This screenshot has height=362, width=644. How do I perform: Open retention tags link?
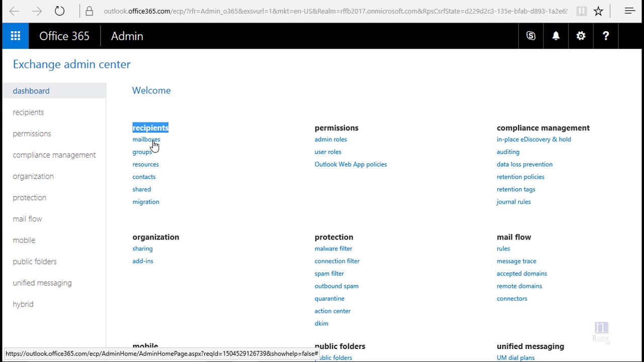pyautogui.click(x=516, y=190)
